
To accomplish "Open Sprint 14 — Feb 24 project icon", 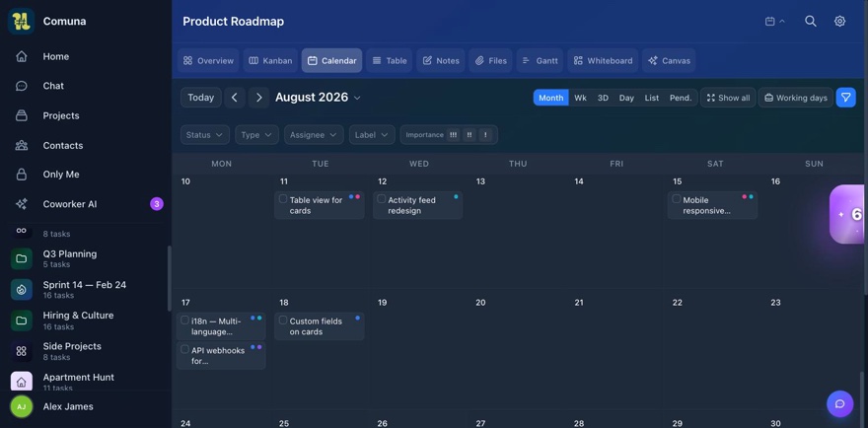I will (21, 290).
